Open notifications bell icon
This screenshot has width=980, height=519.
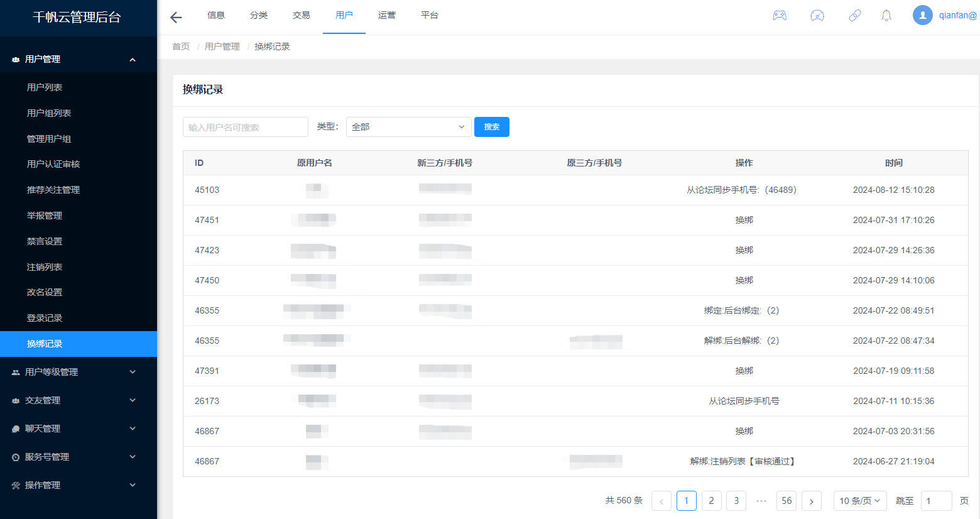pyautogui.click(x=886, y=16)
